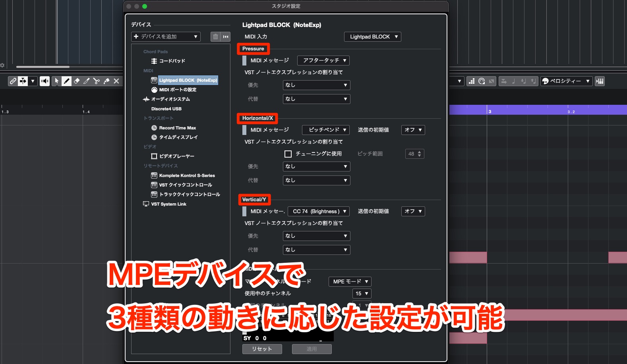This screenshot has width=627, height=364.
Task: Select MIDI ポートの設定 item
Action: pyautogui.click(x=178, y=90)
